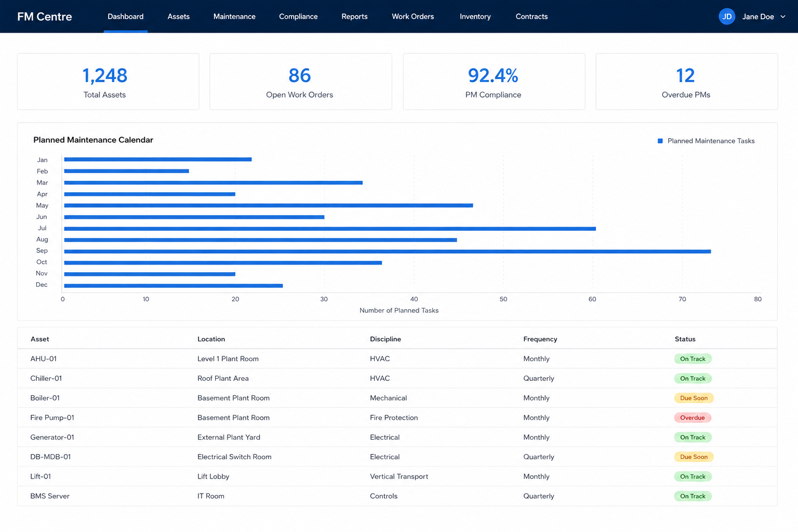Open the Overdue PMs card
This screenshot has width=798, height=532.
[687, 82]
